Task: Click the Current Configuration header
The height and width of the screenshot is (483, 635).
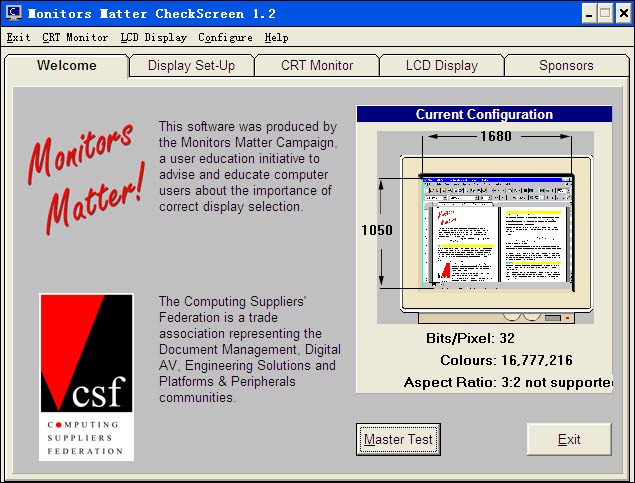Action: click(484, 114)
